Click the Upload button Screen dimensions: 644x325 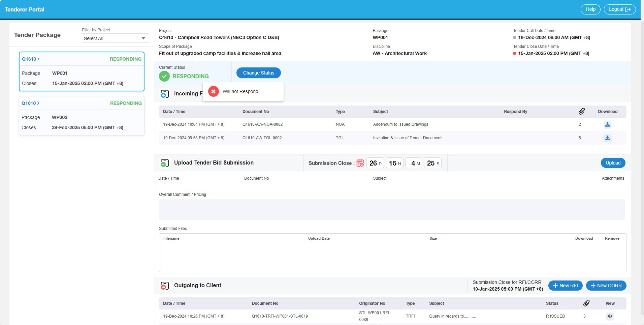613,163
